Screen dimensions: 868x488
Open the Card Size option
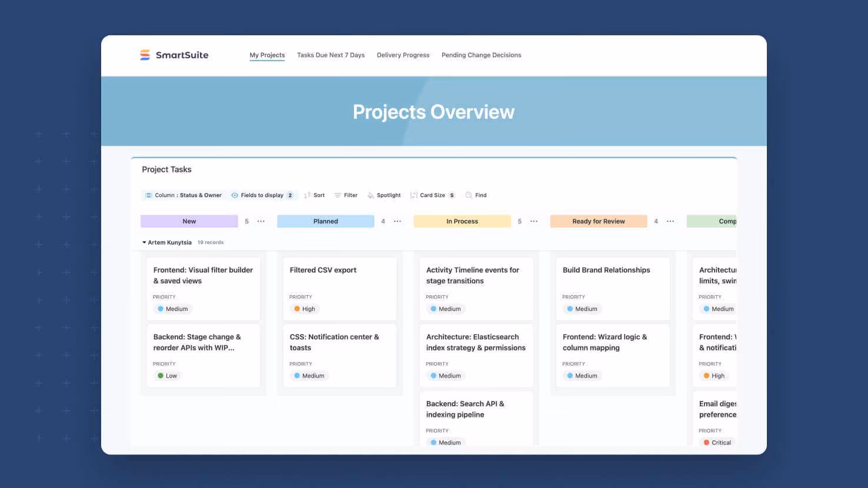[433, 195]
